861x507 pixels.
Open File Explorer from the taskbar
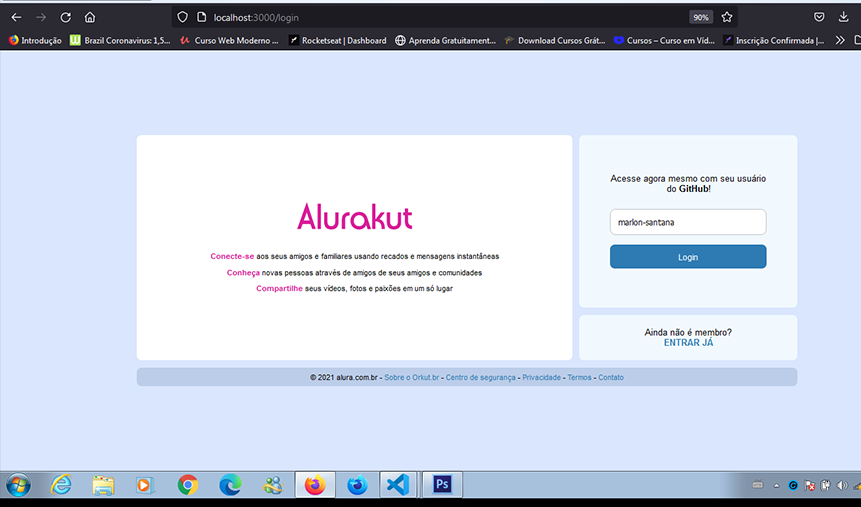point(103,485)
